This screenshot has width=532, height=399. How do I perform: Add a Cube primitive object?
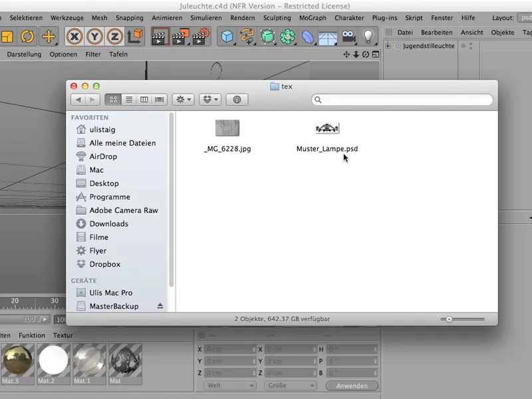click(x=227, y=37)
